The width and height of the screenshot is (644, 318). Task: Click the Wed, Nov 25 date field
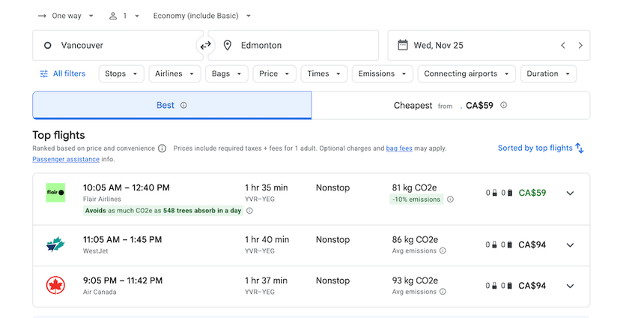pyautogui.click(x=489, y=45)
